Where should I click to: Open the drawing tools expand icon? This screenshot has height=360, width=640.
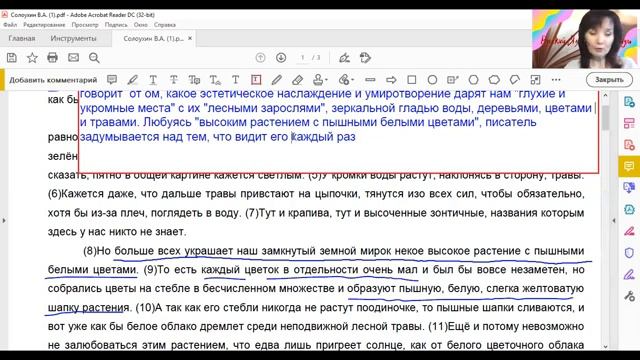(535, 80)
